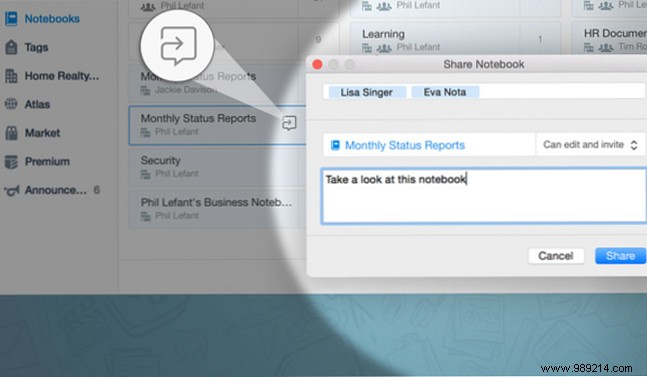
Task: Click the Lisa Singer recipient token
Action: 366,92
